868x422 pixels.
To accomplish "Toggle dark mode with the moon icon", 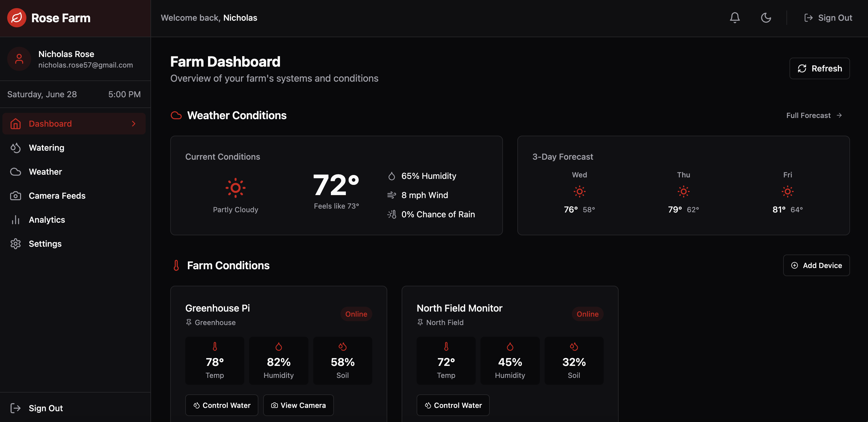I will (x=766, y=17).
